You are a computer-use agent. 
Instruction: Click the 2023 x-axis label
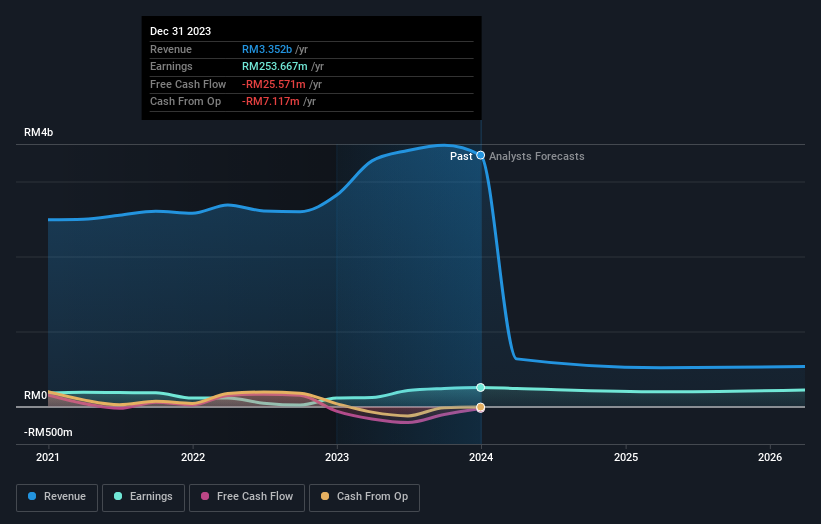pyautogui.click(x=337, y=457)
